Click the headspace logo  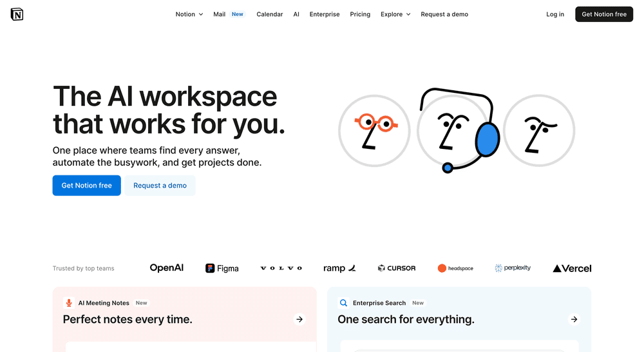(455, 268)
